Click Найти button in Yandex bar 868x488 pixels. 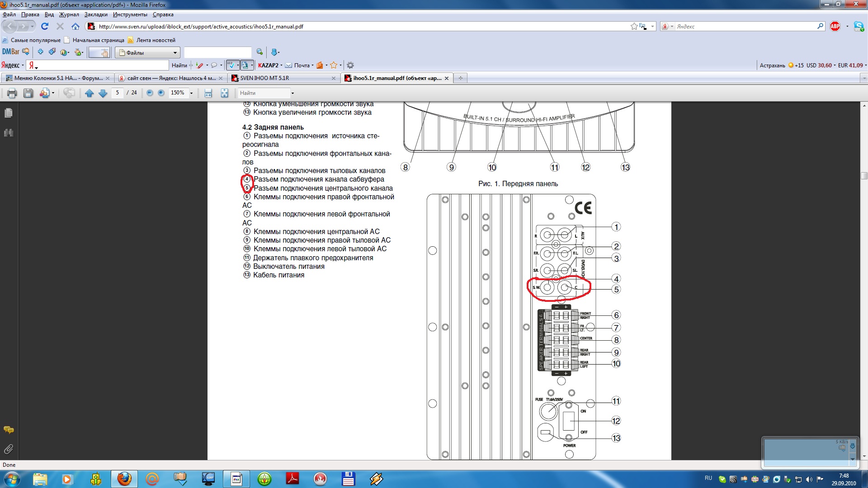pos(179,65)
